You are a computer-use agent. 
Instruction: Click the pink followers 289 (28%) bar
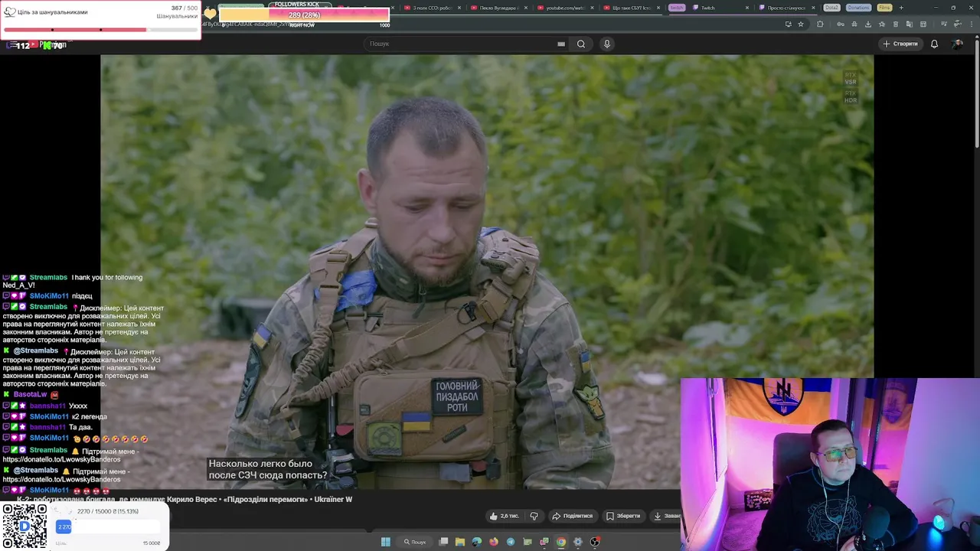[x=305, y=15]
